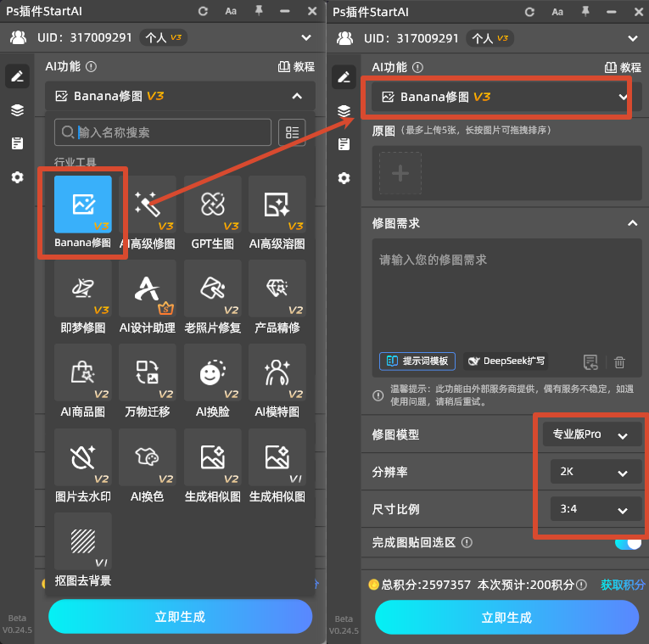This screenshot has height=644, width=649.
Task: Click the gold coin icon before 总积分
Action: tap(374, 585)
